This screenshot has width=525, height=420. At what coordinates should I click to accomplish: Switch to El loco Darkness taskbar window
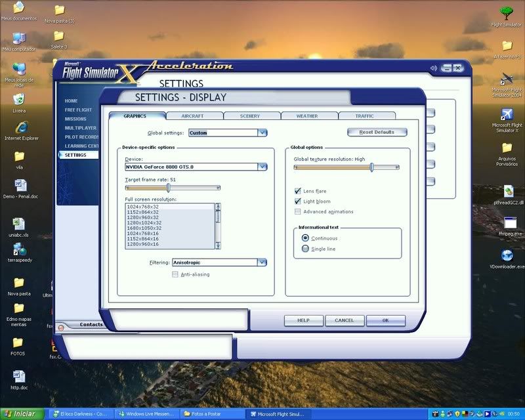click(x=81, y=414)
